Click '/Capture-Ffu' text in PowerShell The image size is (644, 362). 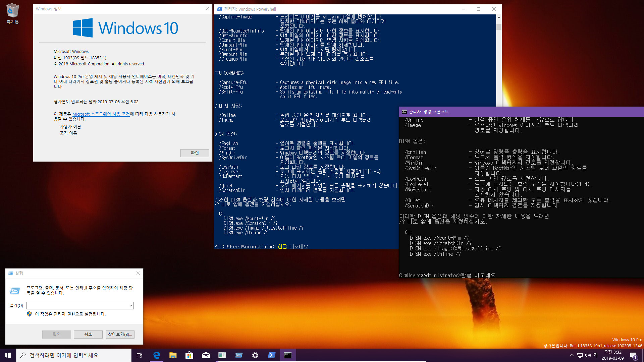click(x=233, y=82)
